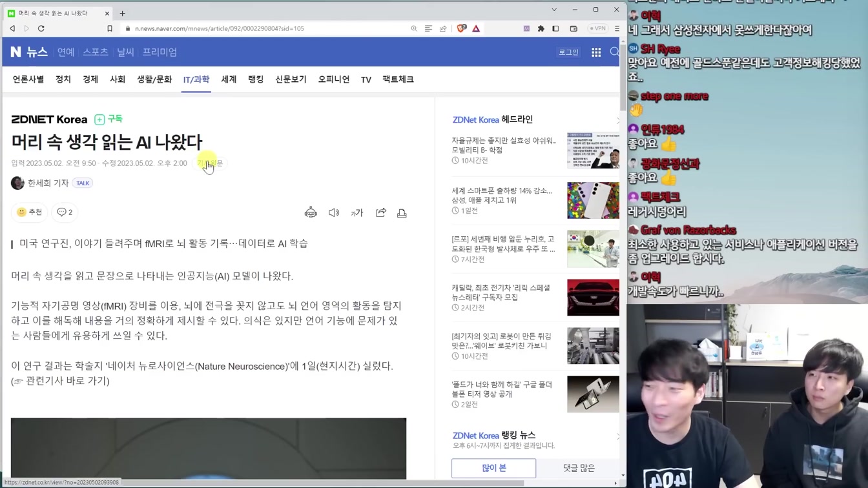
Task: Open 신문보기 section
Action: point(291,79)
